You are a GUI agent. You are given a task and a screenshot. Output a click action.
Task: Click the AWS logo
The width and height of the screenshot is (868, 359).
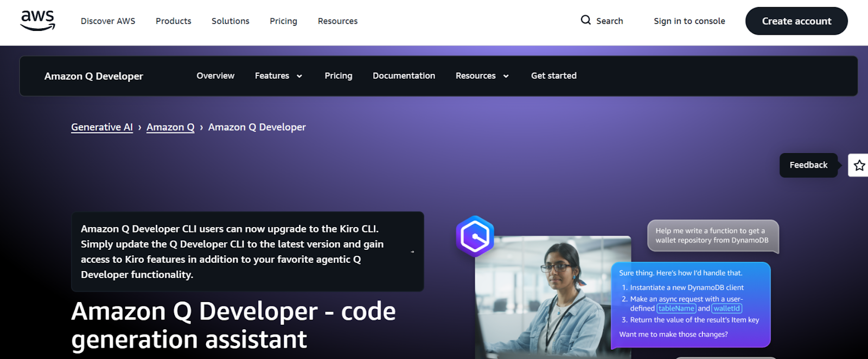pyautogui.click(x=38, y=21)
